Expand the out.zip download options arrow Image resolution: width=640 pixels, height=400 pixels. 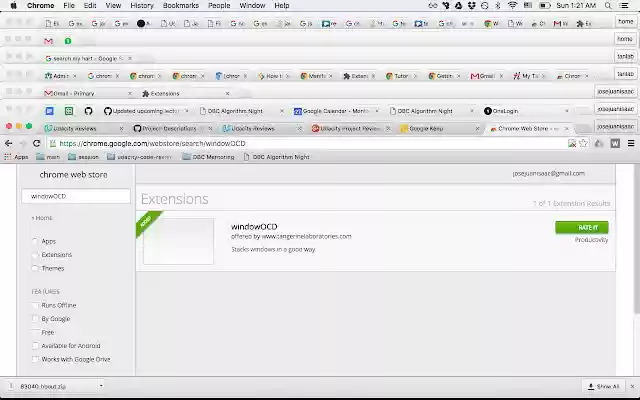pos(101,386)
